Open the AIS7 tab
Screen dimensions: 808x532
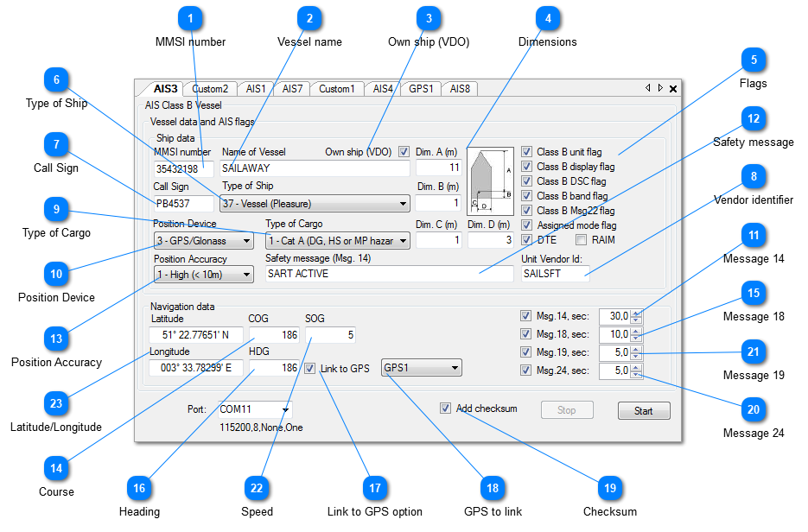pyautogui.click(x=292, y=88)
